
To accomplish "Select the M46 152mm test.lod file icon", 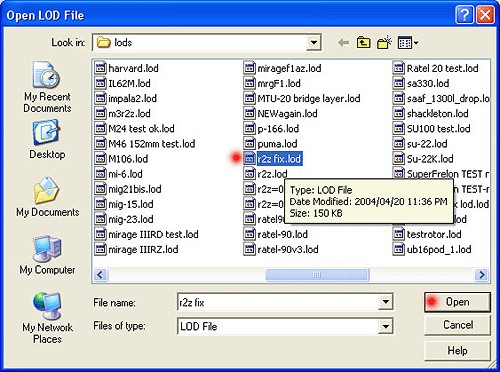I will (100, 144).
